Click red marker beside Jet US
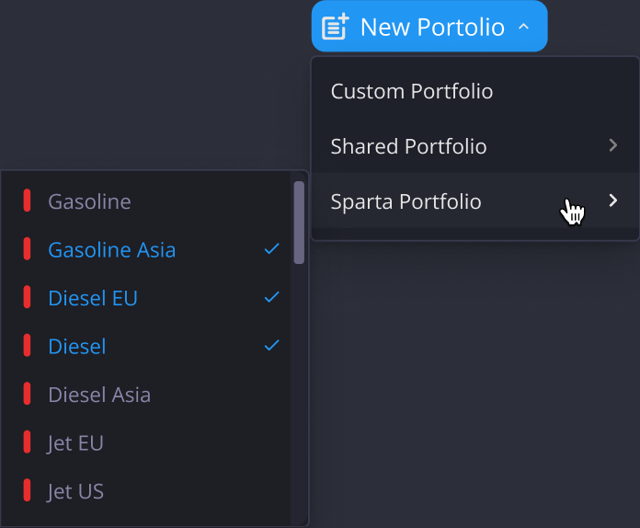 [x=27, y=490]
